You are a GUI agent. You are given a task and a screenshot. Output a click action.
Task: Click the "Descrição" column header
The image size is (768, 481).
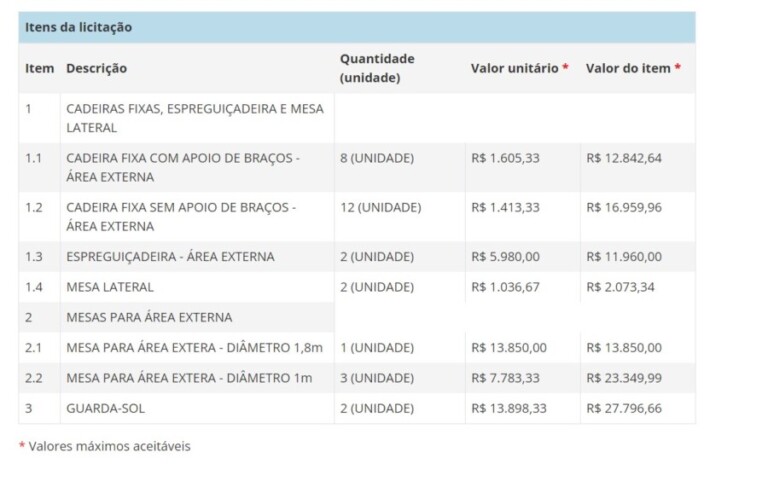tap(96, 68)
